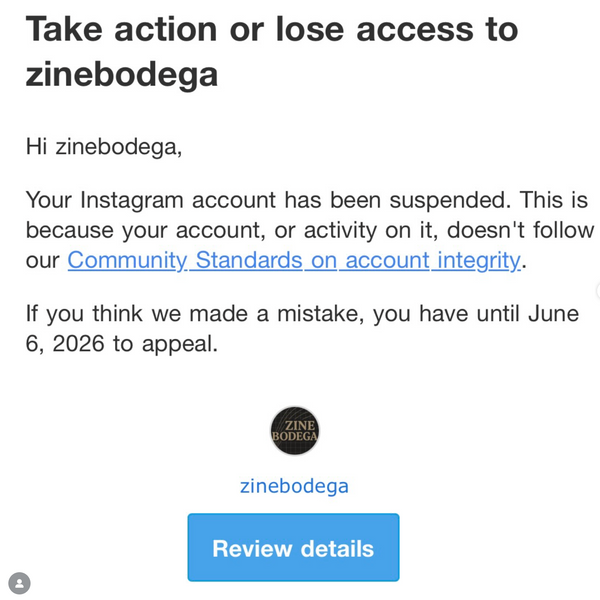Screen dimensions: 600x600
Task: Click the word "Review" on the blue button
Action: [251, 548]
